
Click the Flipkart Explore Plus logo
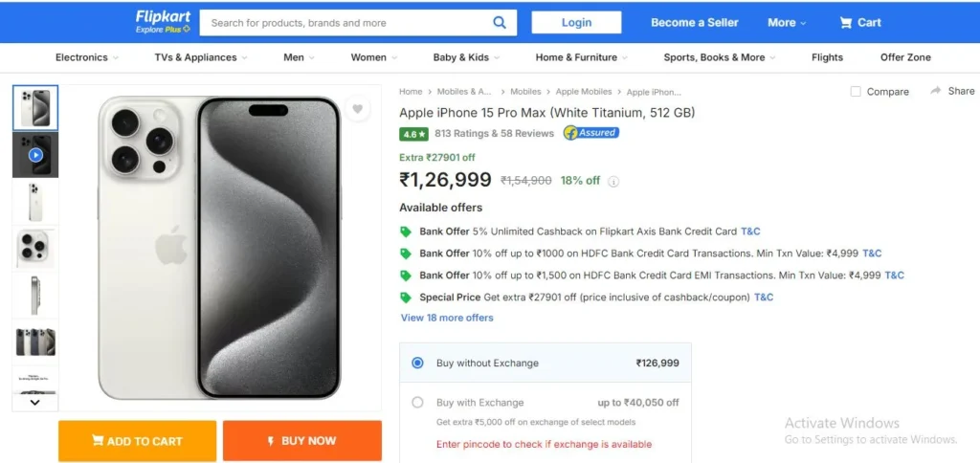pyautogui.click(x=163, y=22)
